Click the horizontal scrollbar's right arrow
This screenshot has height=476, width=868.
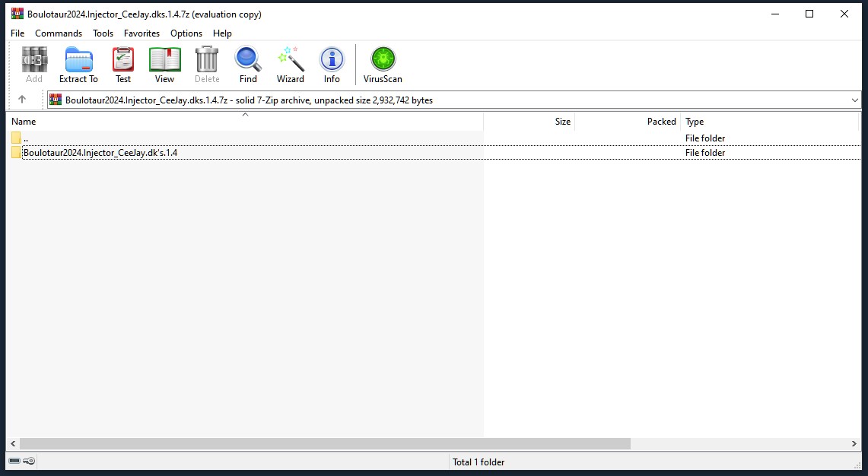click(854, 444)
